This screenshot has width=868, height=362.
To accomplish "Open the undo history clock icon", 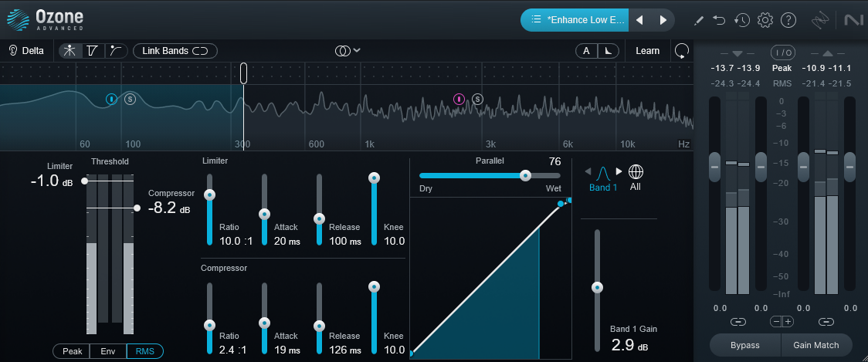I will tap(742, 20).
